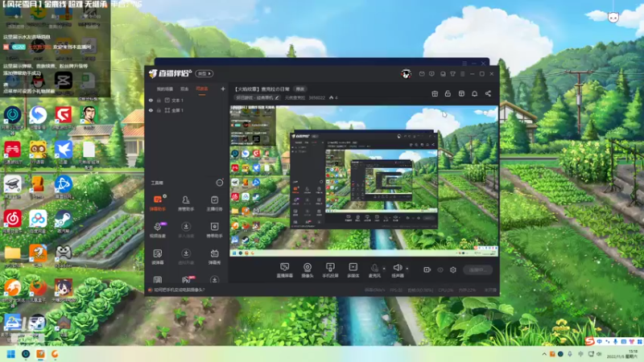Expand speaker options arrow

click(x=407, y=269)
